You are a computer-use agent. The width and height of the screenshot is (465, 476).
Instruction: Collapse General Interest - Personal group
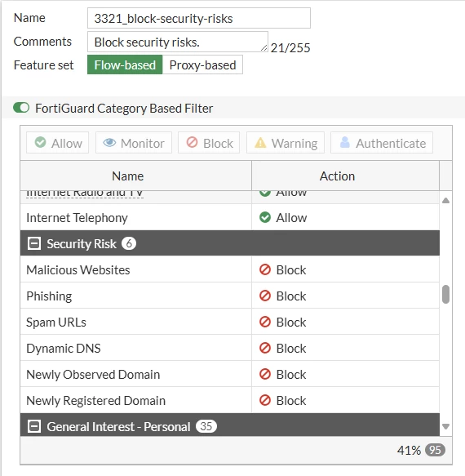(34, 426)
